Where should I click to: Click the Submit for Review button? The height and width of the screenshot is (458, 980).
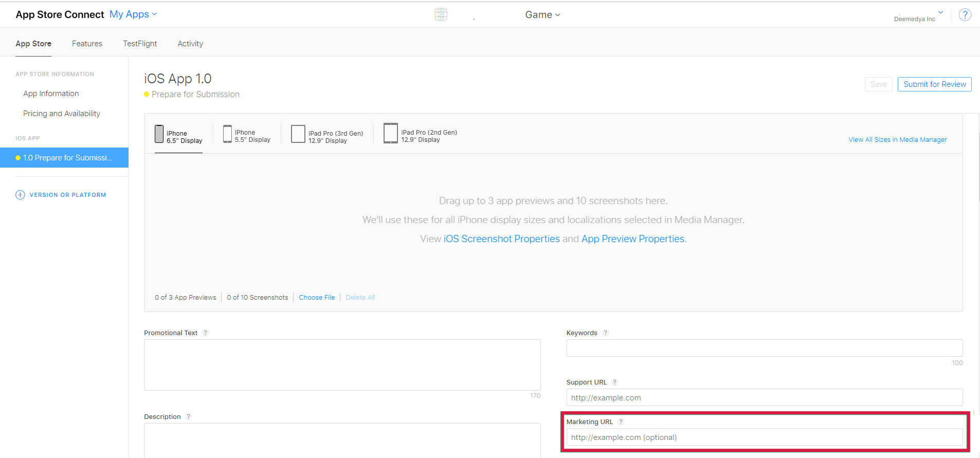(934, 84)
